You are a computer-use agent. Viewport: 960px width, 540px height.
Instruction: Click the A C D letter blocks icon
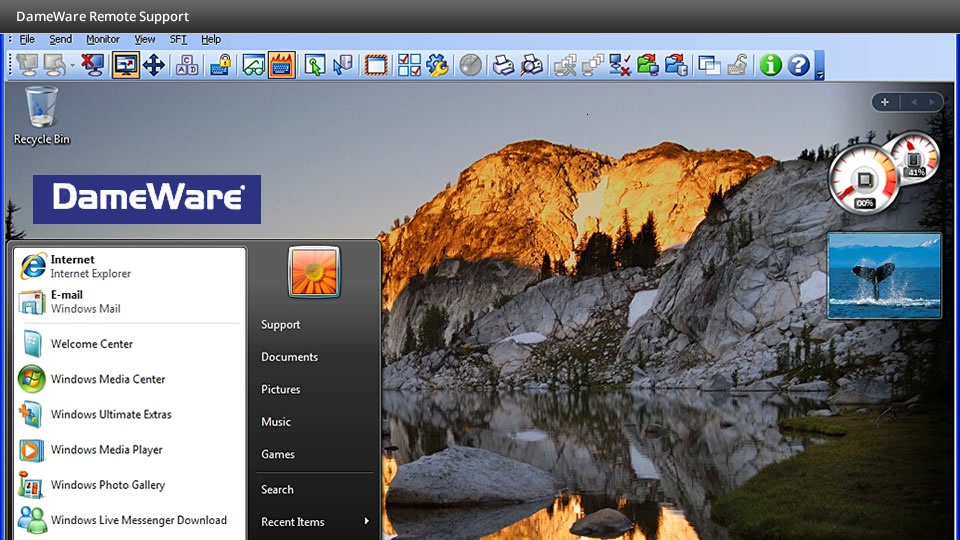(187, 65)
